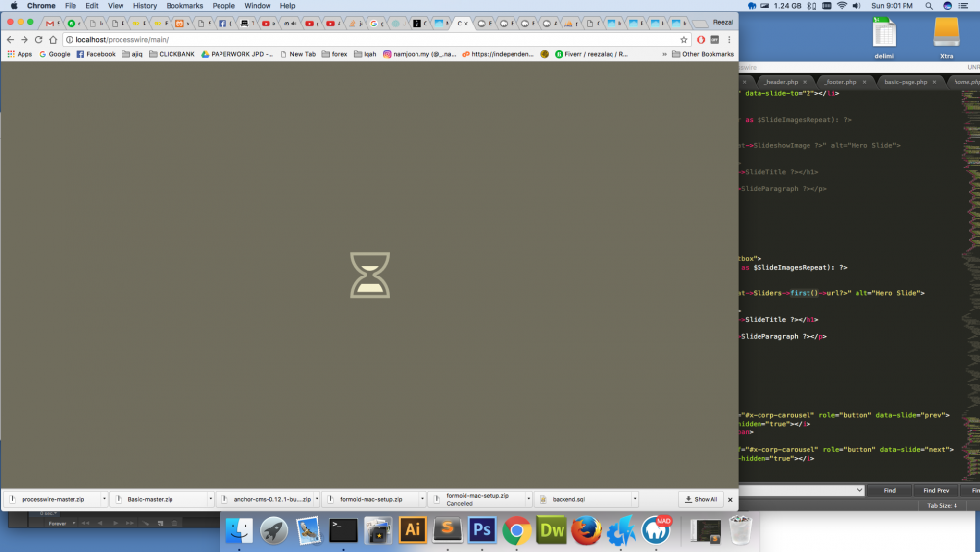Open Chrome's three-dot menu

click(x=729, y=39)
